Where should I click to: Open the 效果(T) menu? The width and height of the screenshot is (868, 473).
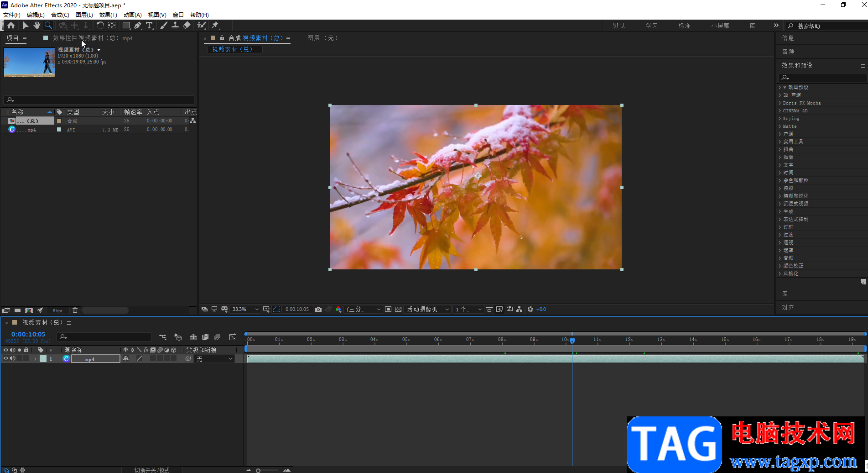108,15
